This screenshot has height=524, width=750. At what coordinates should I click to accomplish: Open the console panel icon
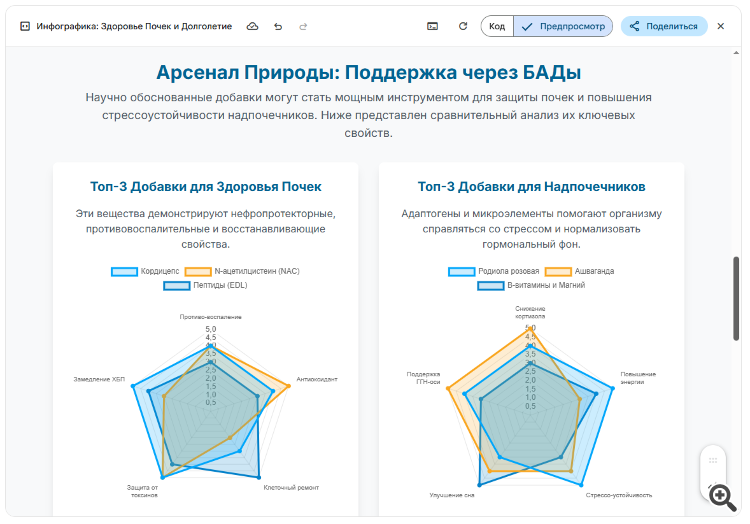tap(432, 26)
